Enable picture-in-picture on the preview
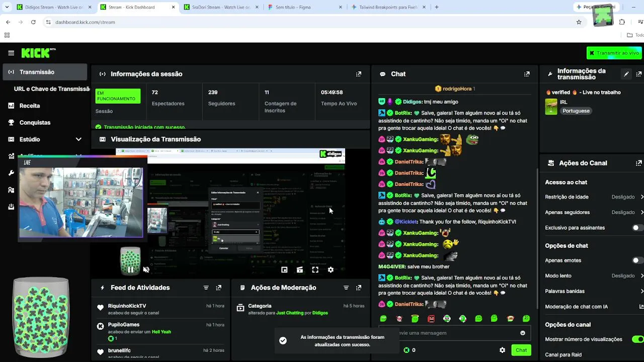 [284, 270]
